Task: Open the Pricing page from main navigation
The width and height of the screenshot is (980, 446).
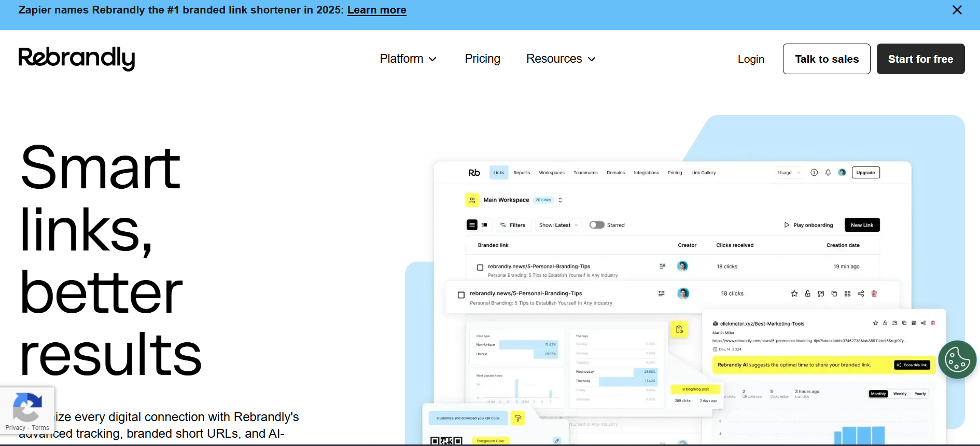Action: 482,59
